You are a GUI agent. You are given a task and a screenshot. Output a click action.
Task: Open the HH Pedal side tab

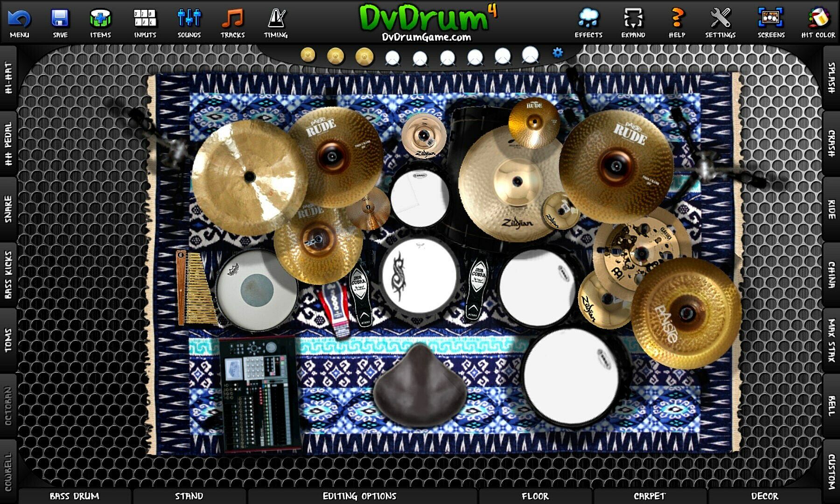[x=8, y=144]
